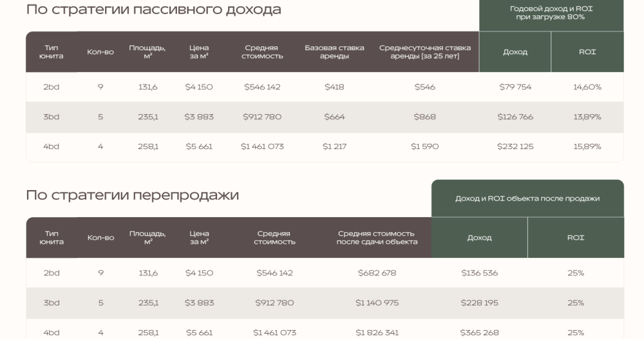
Task: Click 'Средняя стоимость после сдачи объекта' header
Action: point(377,237)
